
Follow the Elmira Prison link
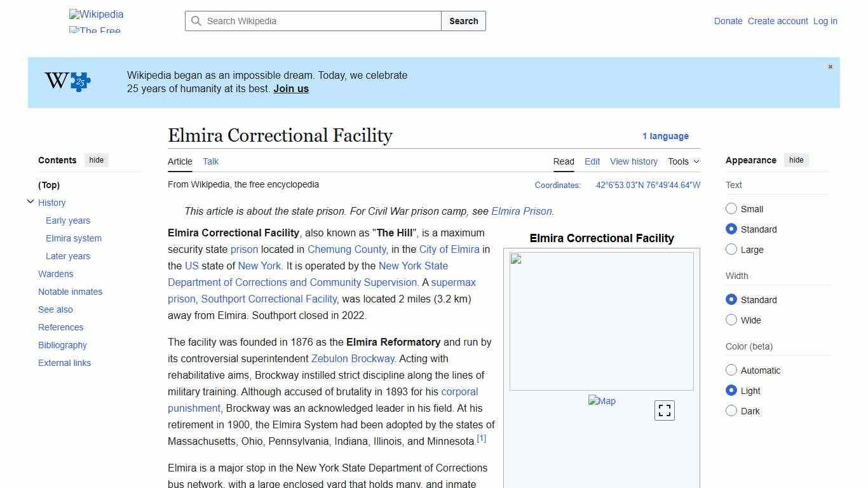coord(521,211)
